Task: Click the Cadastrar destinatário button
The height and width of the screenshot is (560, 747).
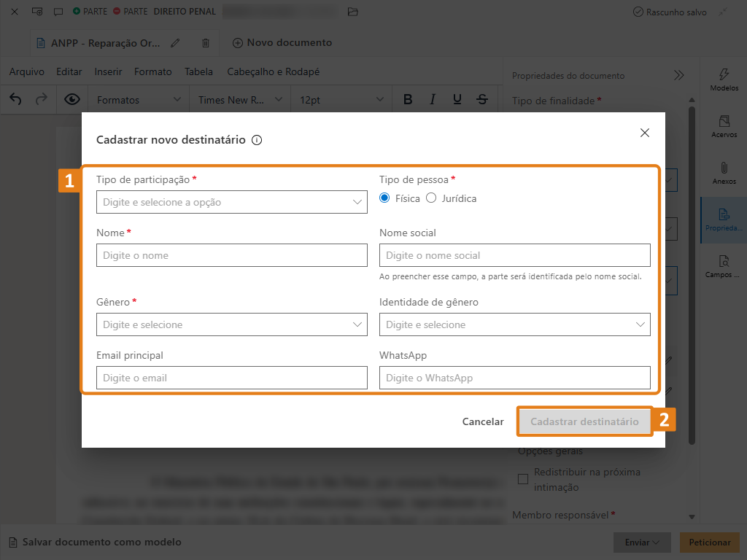Action: pyautogui.click(x=584, y=421)
